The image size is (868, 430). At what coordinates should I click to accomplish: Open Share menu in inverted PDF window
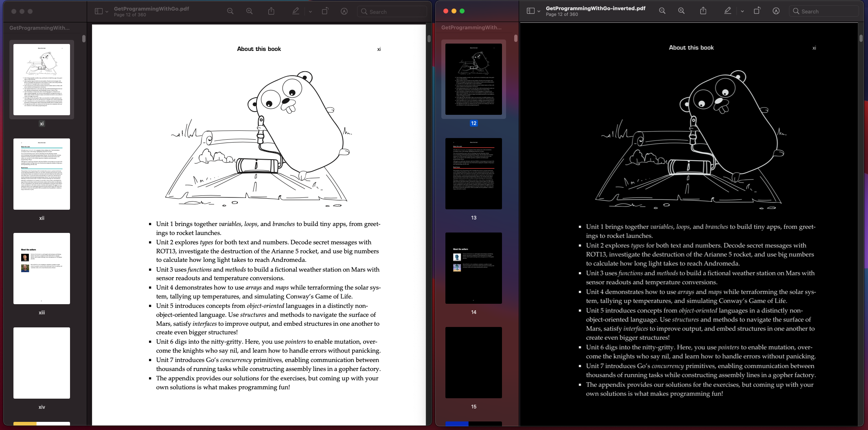pos(704,11)
